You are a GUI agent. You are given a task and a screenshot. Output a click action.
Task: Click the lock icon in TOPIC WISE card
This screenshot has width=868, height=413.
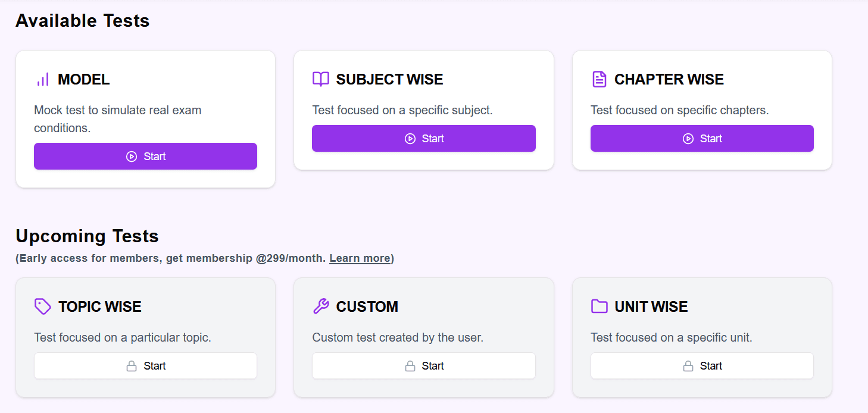click(132, 366)
